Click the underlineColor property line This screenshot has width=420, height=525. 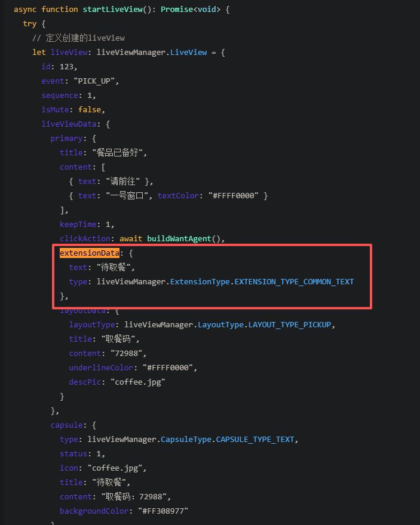pos(133,368)
